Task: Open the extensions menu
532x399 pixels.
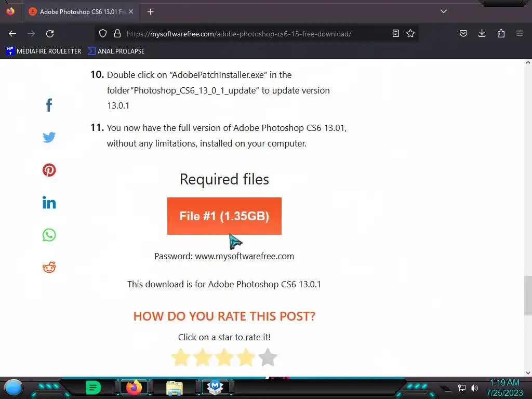Action: tap(501, 33)
